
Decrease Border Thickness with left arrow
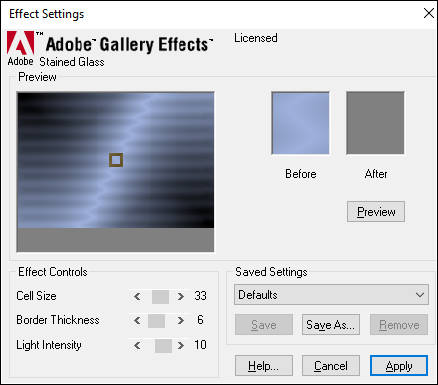click(x=137, y=321)
